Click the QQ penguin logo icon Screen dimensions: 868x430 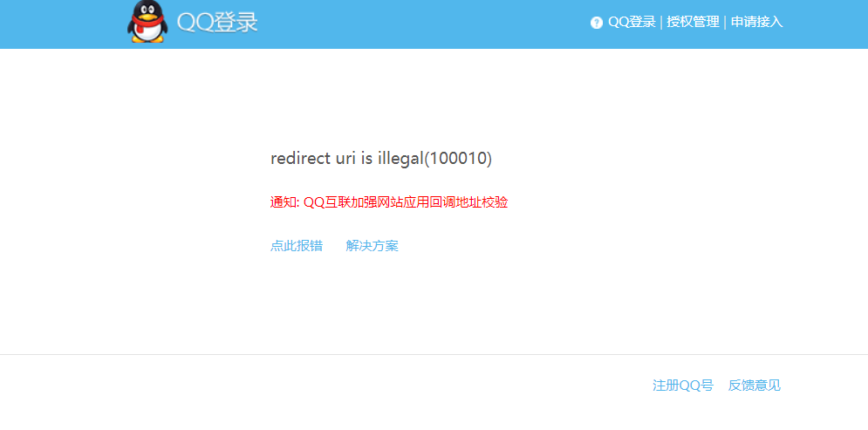pyautogui.click(x=147, y=22)
